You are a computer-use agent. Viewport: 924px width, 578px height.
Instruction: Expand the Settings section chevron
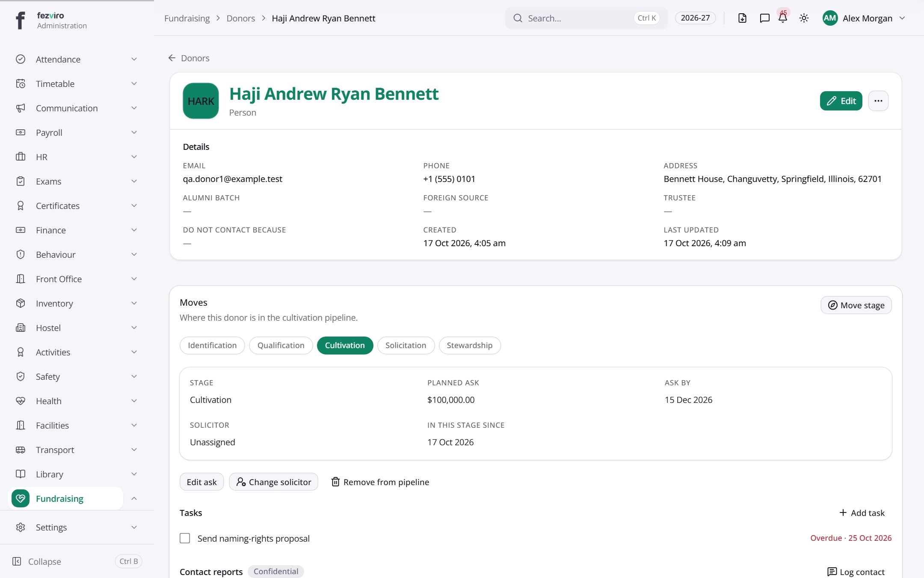[134, 527]
